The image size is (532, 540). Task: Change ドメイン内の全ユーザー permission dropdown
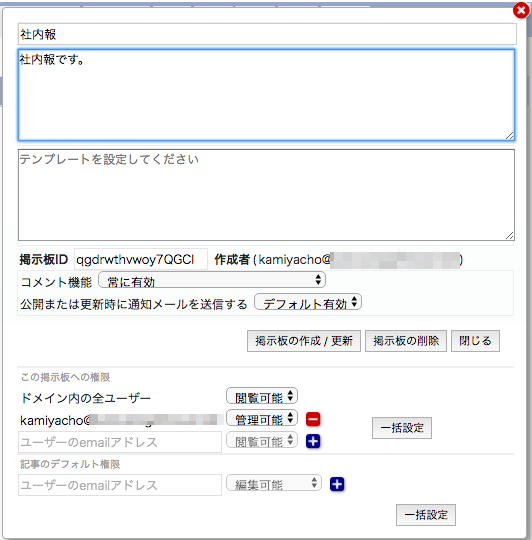coord(262,396)
